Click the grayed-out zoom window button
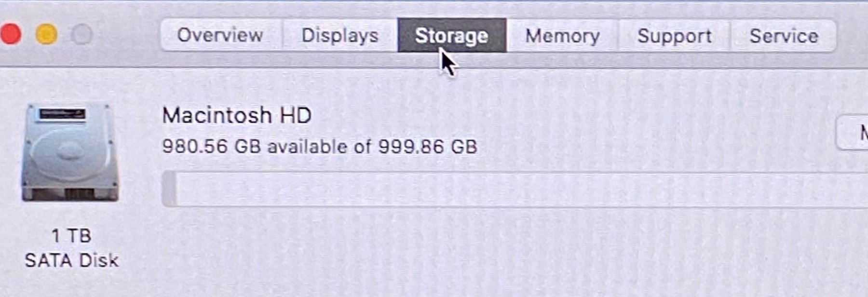 (82, 35)
